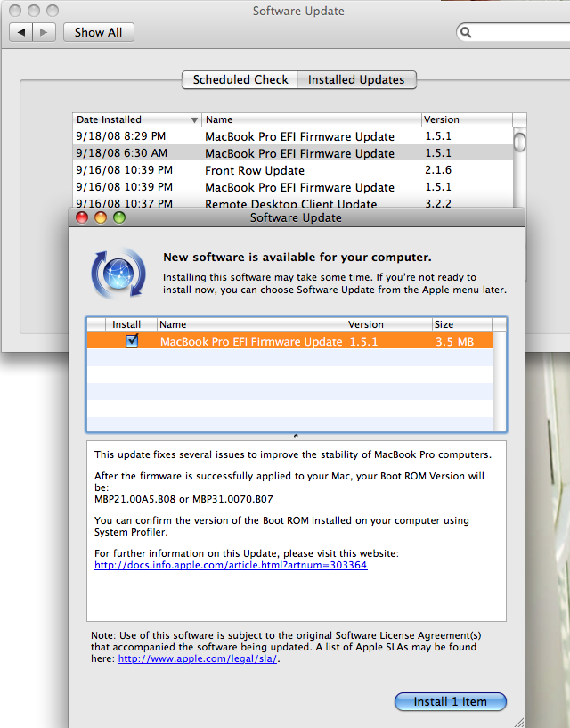Click version 3.2.2 of Remote Desktop update
The height and width of the screenshot is (728, 570).
tap(438, 203)
